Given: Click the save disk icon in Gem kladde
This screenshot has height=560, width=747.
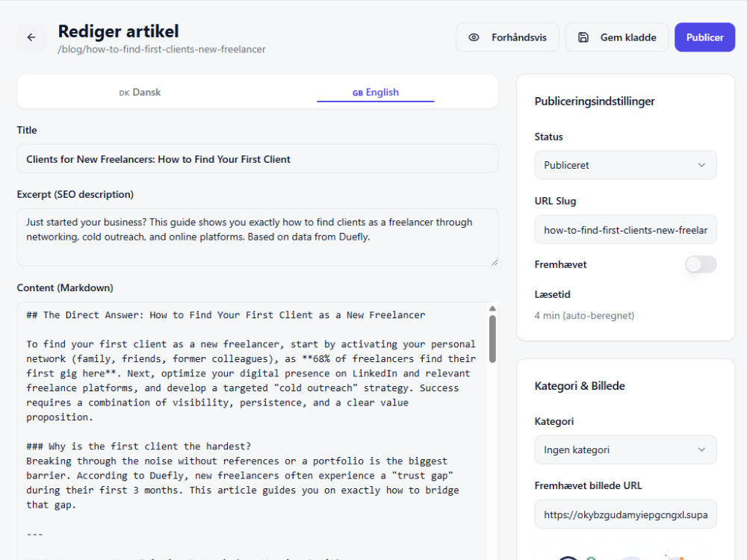Looking at the screenshot, I should (583, 37).
